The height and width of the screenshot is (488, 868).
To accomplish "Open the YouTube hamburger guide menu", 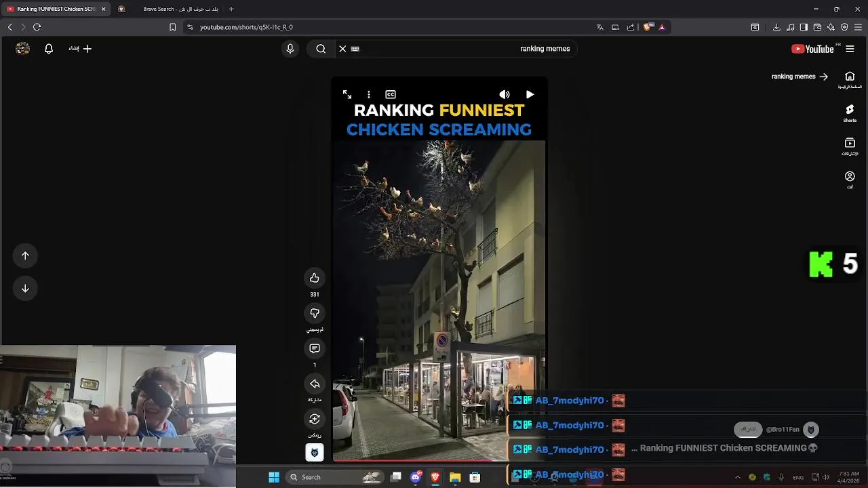I will pos(850,49).
